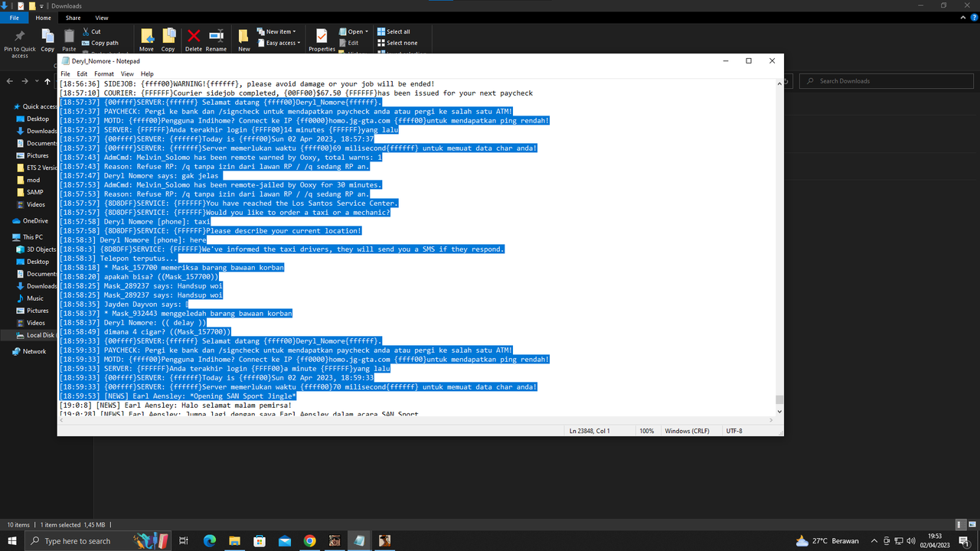This screenshot has width=980, height=551.
Task: Click Cut scissors in ribbon
Action: tap(91, 31)
